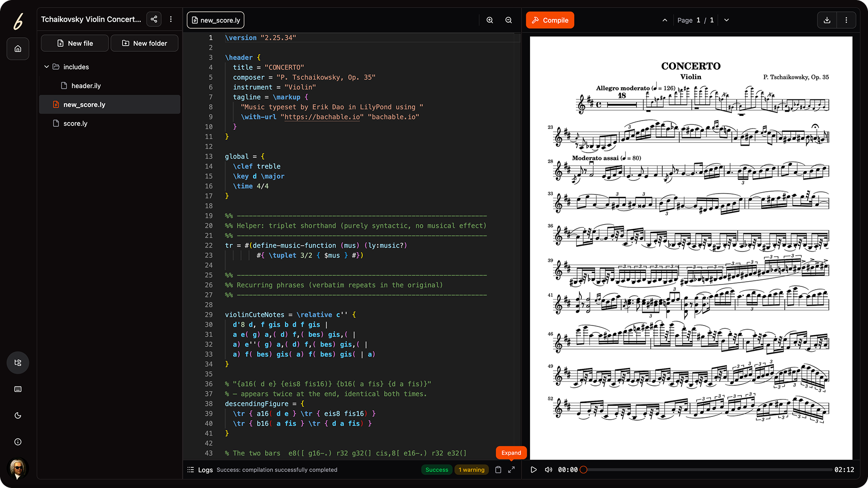Click the "composer =" header line
The height and width of the screenshot is (488, 868).
point(304,77)
